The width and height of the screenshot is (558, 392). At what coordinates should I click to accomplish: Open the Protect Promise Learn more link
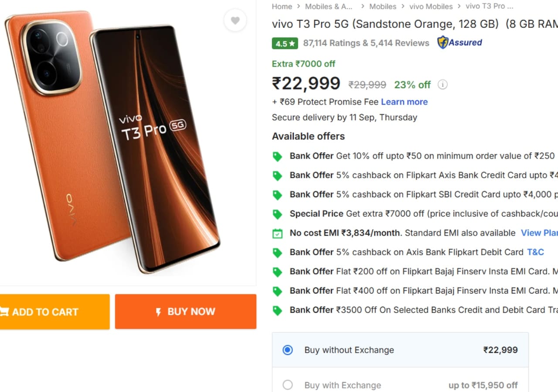[404, 102]
